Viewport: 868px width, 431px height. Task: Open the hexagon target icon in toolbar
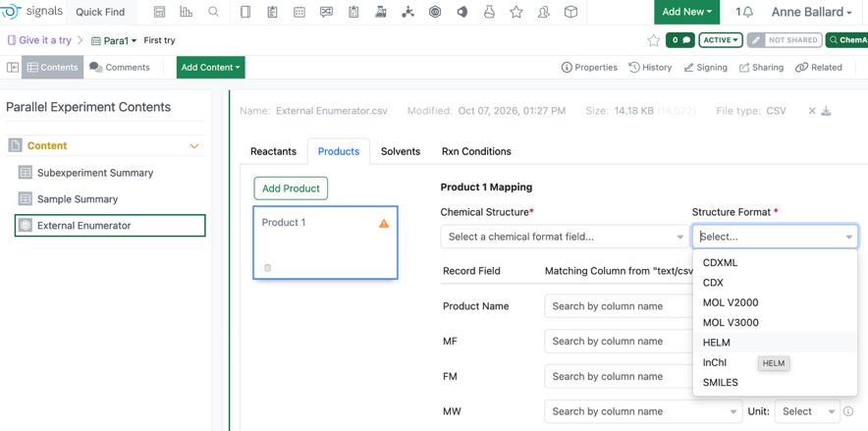tap(435, 12)
